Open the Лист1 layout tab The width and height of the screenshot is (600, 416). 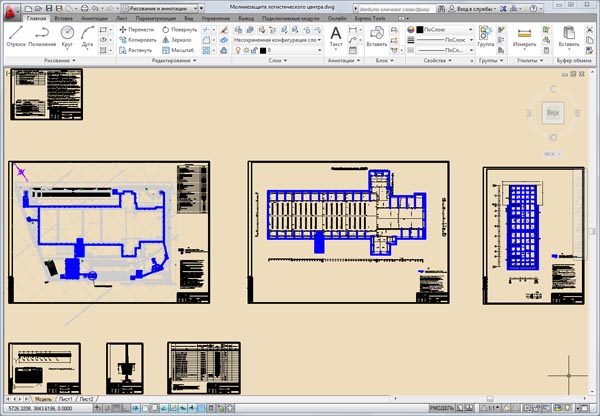click(x=65, y=399)
